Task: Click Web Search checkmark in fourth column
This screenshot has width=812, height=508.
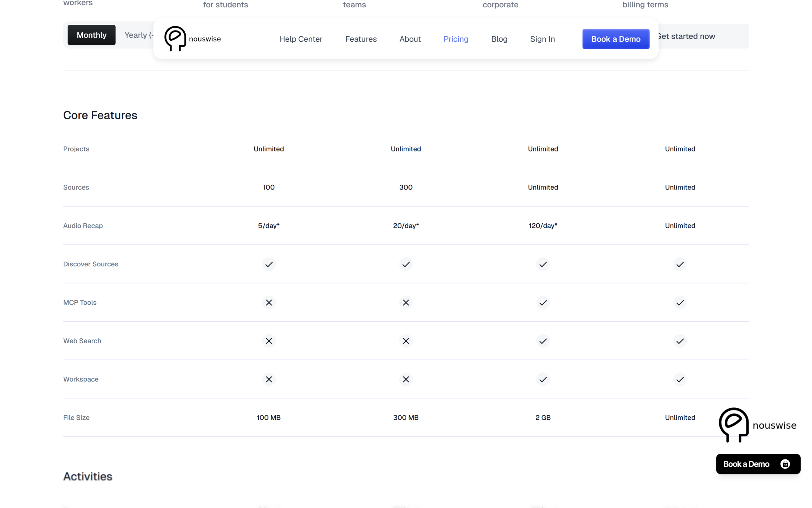Action: pyautogui.click(x=680, y=341)
